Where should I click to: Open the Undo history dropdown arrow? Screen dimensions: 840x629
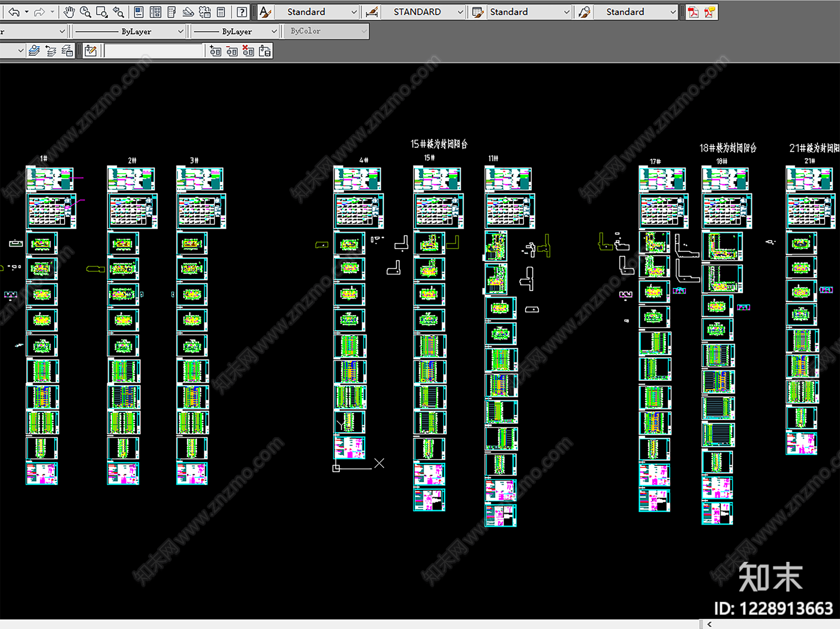(26, 12)
